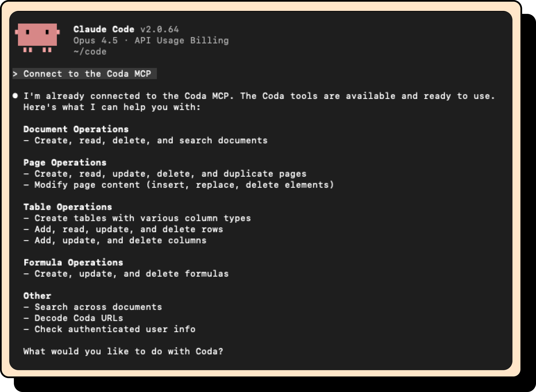The width and height of the screenshot is (536, 392).
Task: Click the 'Connect to the Coda MCP' prompt
Action: [87, 74]
